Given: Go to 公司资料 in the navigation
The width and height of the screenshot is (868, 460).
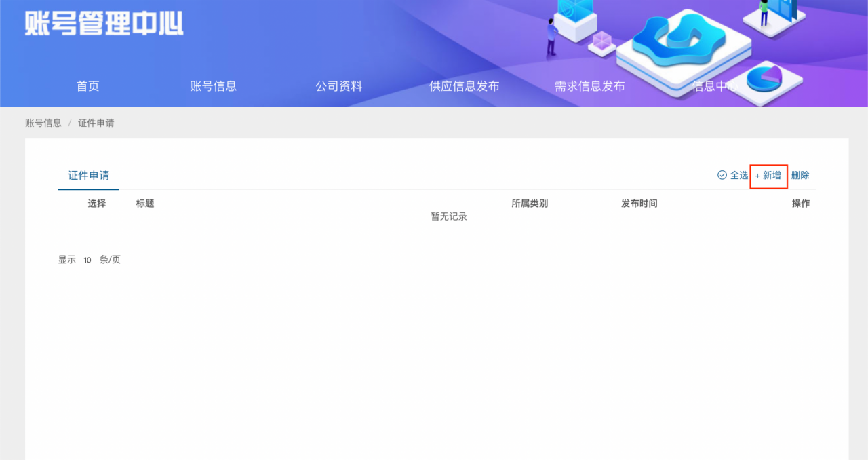Looking at the screenshot, I should pos(338,86).
